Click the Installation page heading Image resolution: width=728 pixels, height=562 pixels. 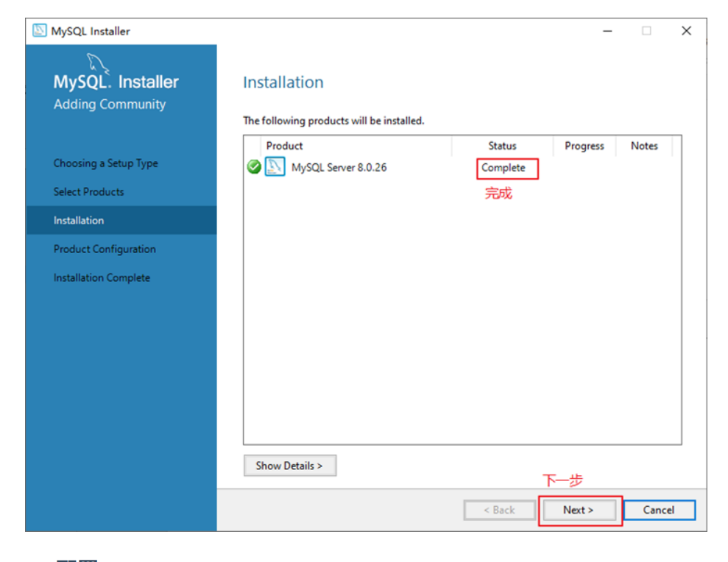283,82
